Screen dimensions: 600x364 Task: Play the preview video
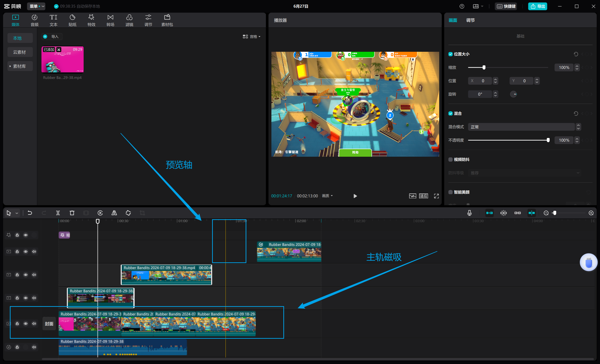tap(355, 196)
